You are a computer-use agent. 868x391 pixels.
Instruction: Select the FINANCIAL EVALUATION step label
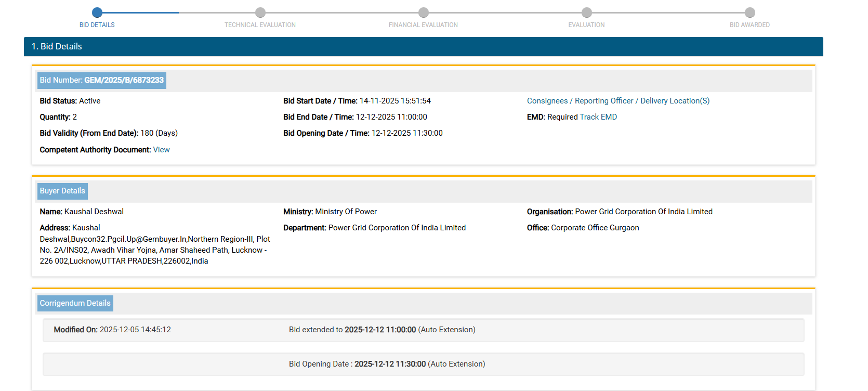pos(423,25)
